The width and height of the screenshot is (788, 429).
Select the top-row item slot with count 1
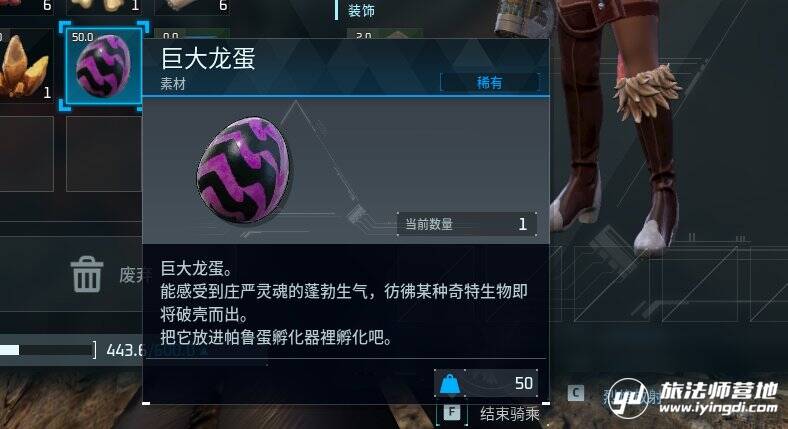pyautogui.click(x=104, y=7)
